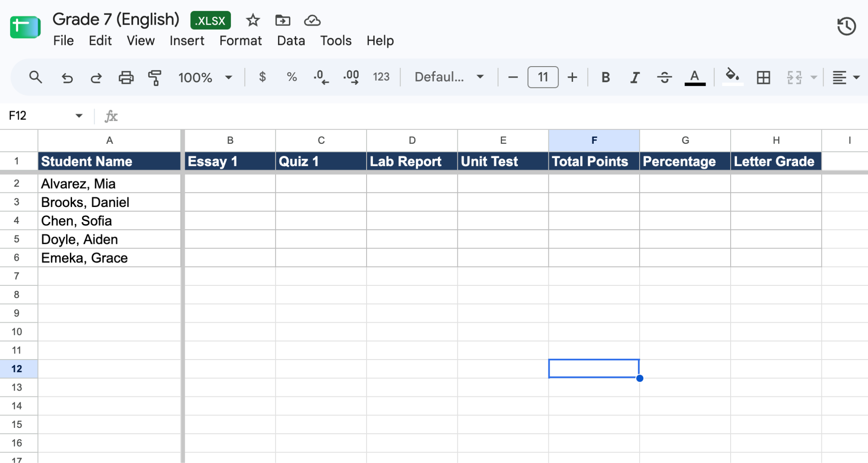Click the Sheets home logo
Screen dimensions: 868x463
point(25,27)
